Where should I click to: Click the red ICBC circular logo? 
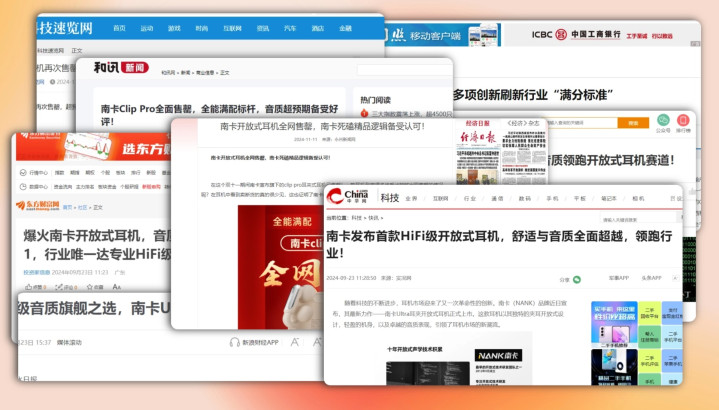[x=561, y=34]
